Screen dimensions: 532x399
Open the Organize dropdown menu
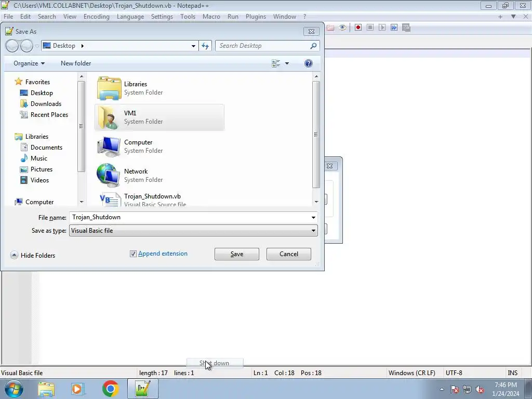(x=29, y=63)
